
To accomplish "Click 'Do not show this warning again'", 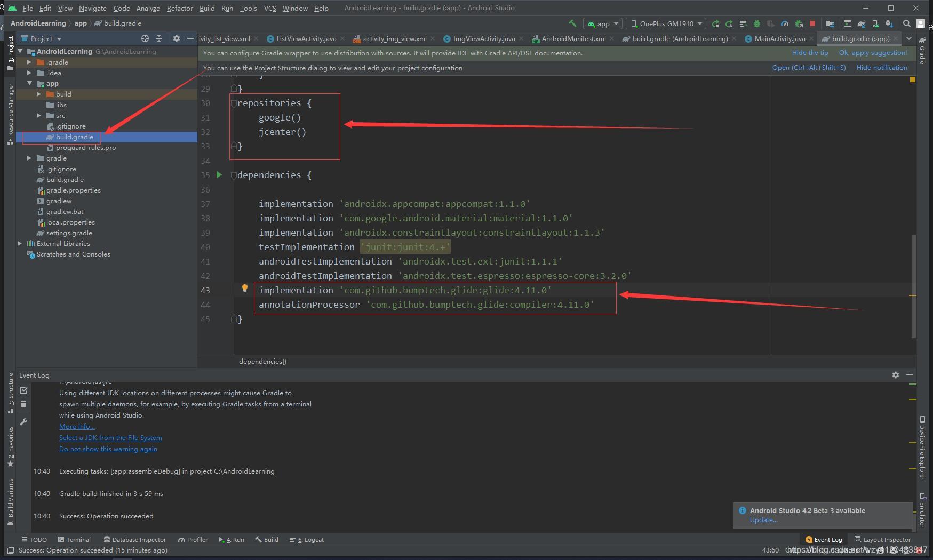I will click(x=108, y=449).
